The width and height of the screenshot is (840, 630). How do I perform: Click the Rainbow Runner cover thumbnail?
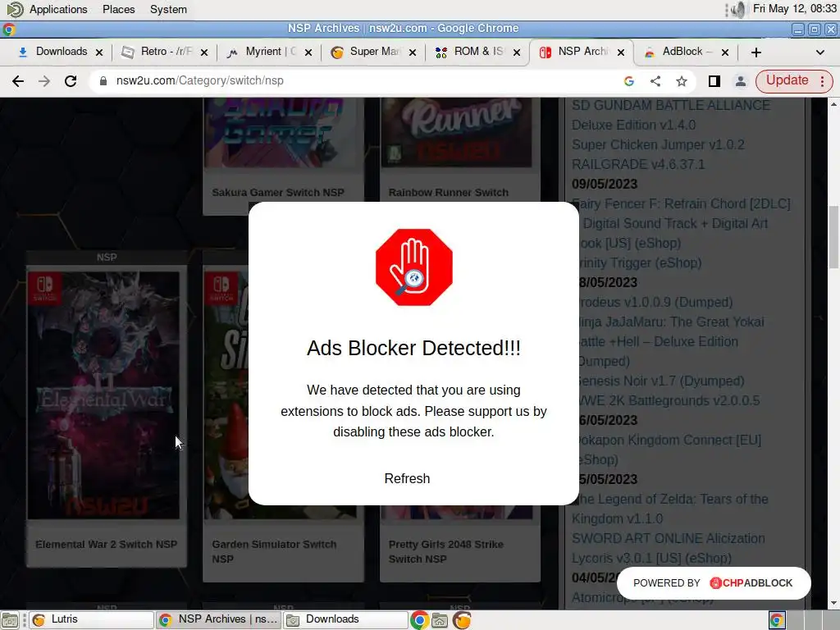(x=456, y=133)
